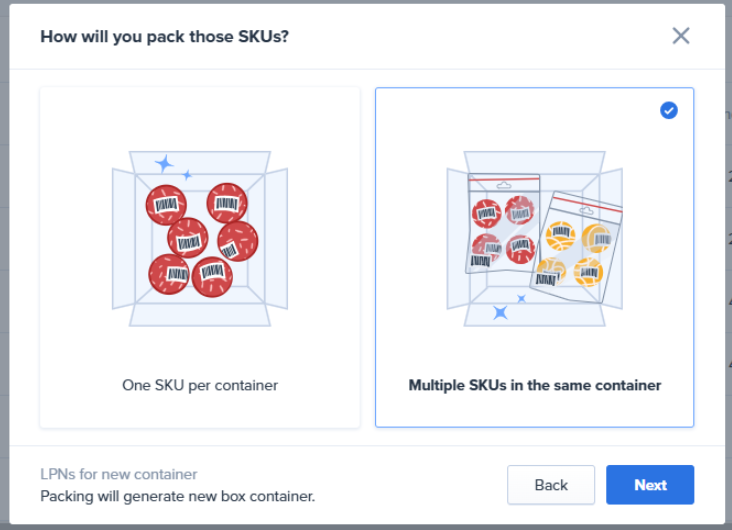Click "Packing will generate new box container" text
The image size is (732, 530).
[178, 495]
